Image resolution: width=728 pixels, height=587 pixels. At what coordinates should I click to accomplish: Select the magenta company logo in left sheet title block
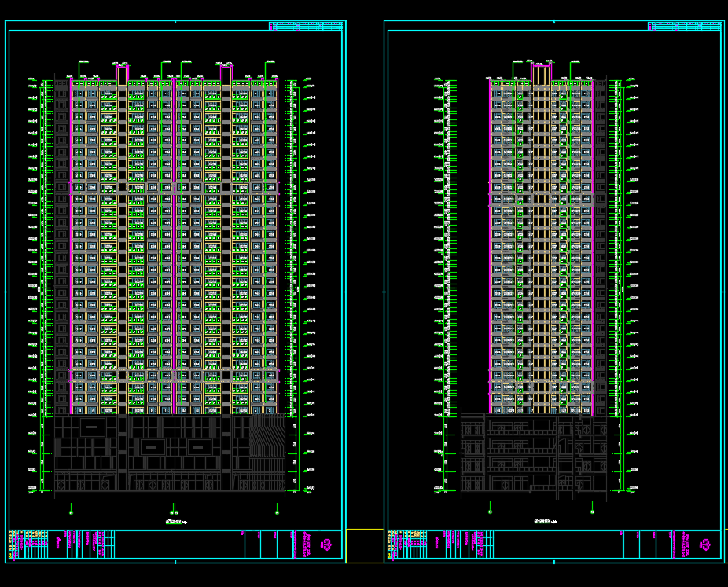[x=327, y=545]
